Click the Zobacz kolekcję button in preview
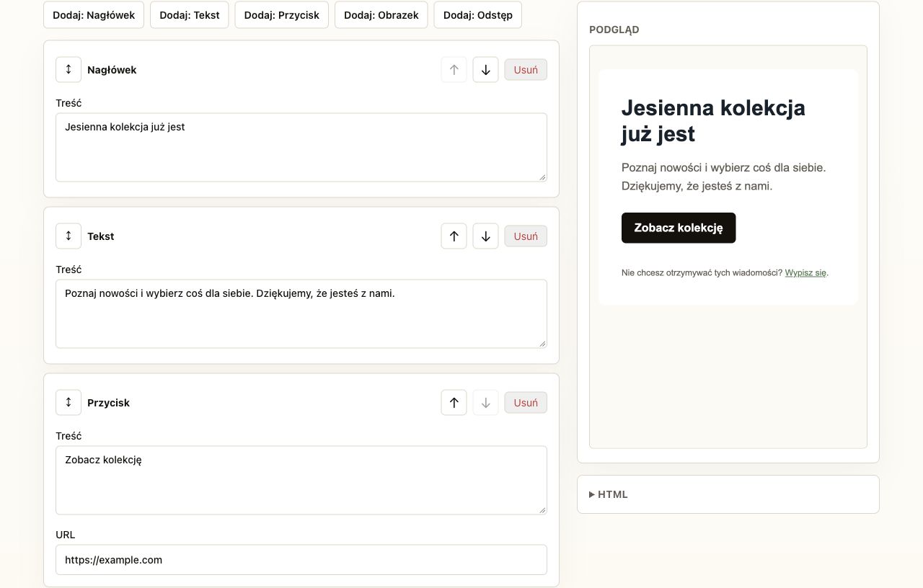923x588 pixels. [679, 228]
